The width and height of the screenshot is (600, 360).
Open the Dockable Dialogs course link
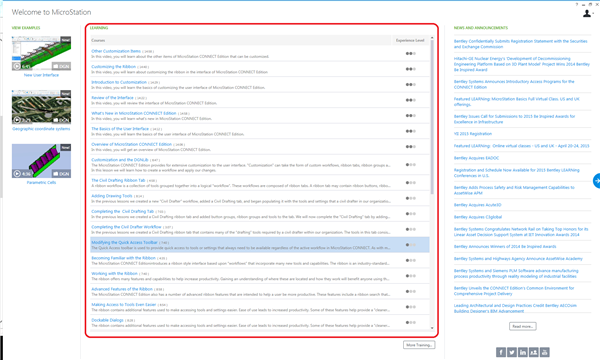(107, 320)
